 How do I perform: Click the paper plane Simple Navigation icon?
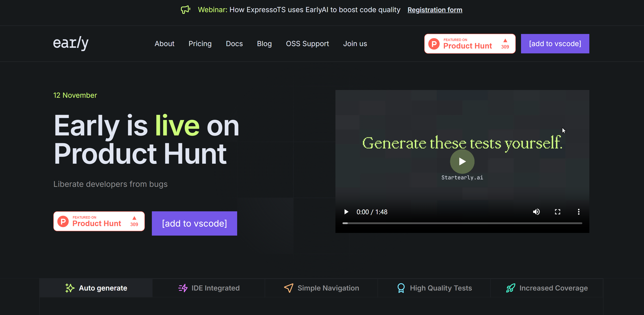(x=288, y=288)
